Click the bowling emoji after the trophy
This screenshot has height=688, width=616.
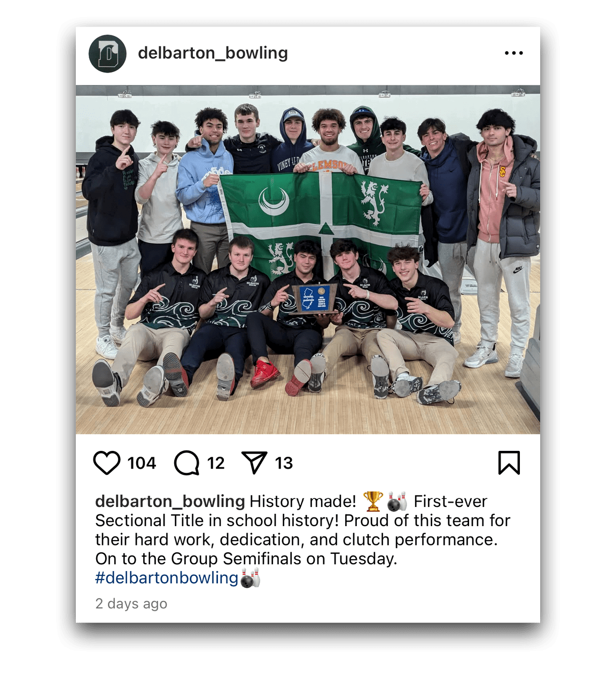click(x=397, y=501)
